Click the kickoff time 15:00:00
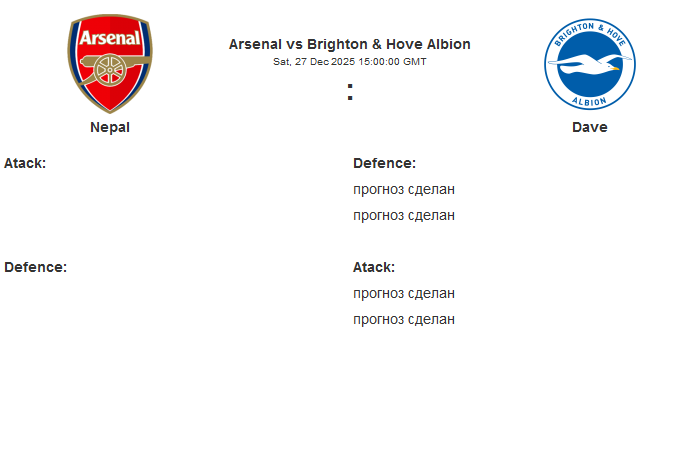The image size is (700, 460). (373, 62)
